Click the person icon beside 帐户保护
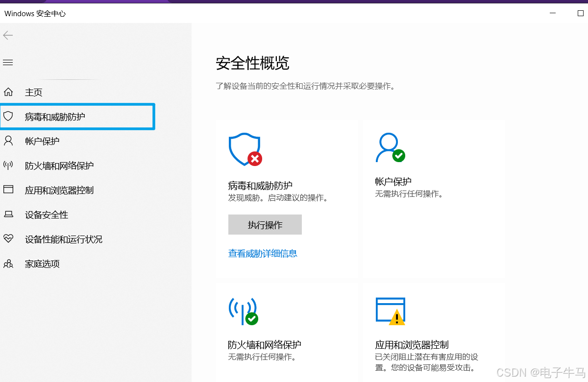Screen dimensions: 588x382 point(8,141)
